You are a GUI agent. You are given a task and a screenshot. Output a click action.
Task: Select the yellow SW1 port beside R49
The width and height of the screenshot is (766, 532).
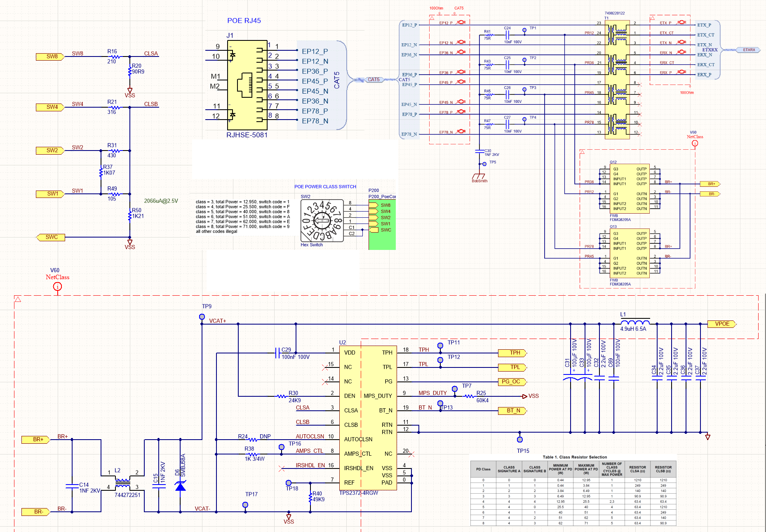click(x=50, y=194)
